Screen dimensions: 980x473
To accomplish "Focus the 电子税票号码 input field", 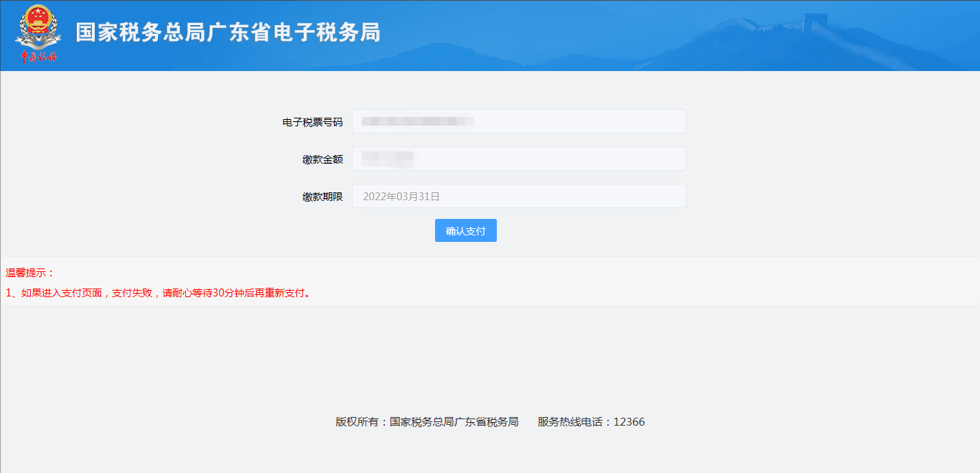I will tap(574, 121).
